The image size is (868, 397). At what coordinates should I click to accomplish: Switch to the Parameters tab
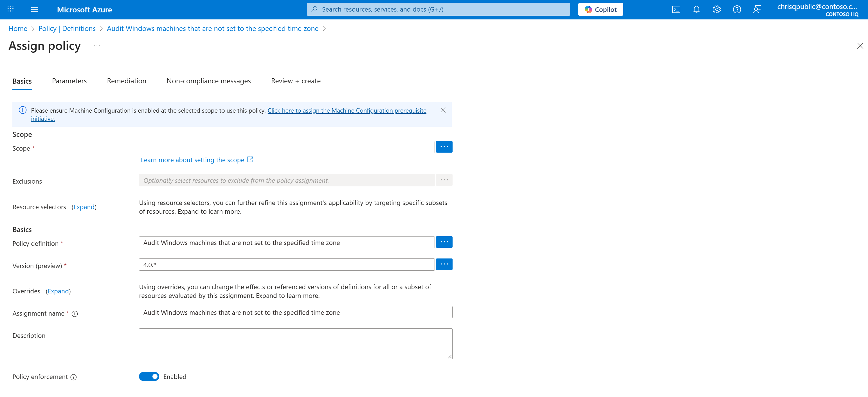pyautogui.click(x=69, y=81)
